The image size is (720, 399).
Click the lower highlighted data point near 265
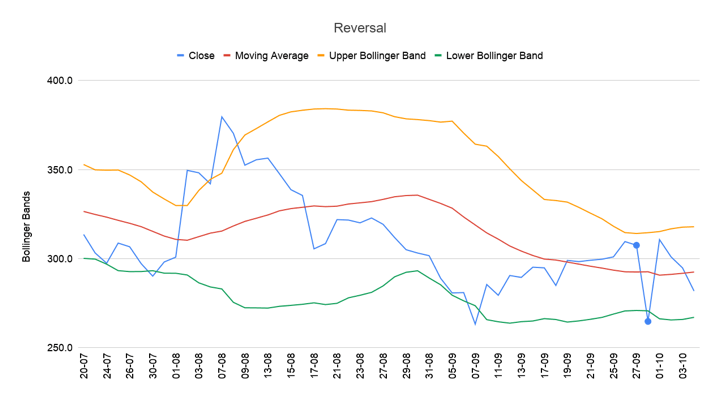click(648, 321)
